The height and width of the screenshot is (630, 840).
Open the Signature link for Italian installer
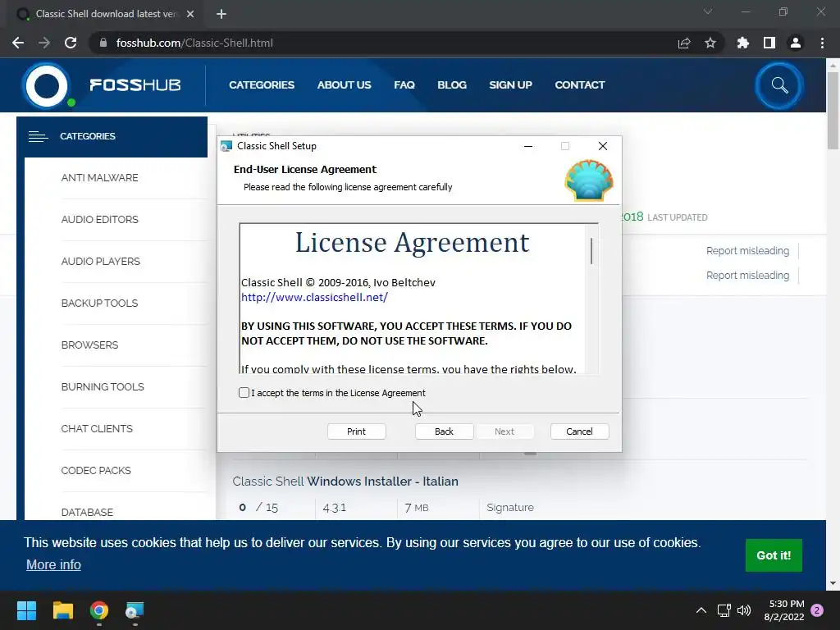tap(510, 507)
